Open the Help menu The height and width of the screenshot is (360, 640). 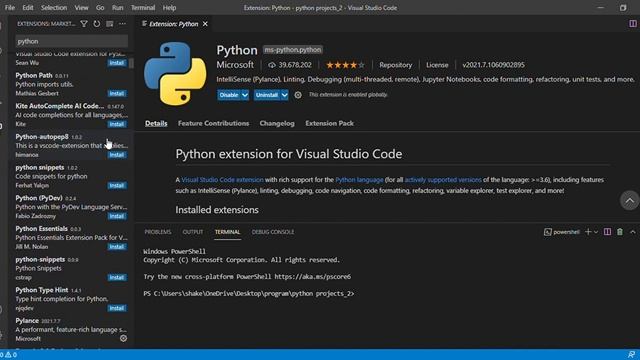point(169,8)
